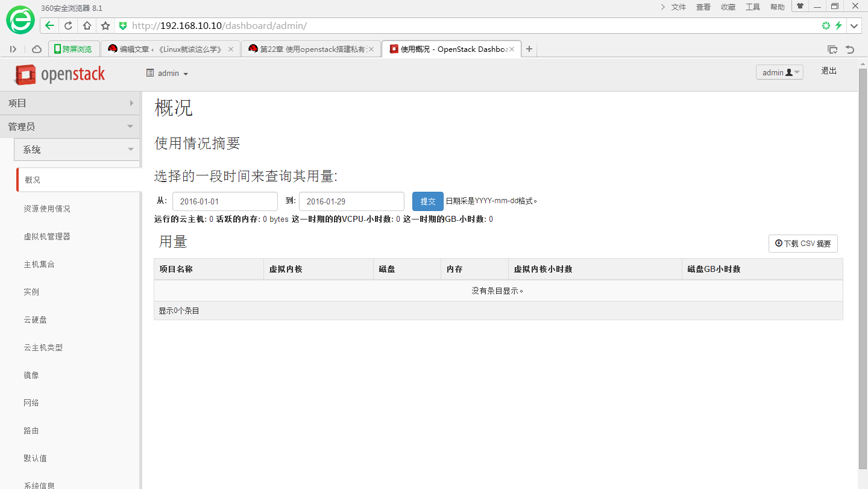Image resolution: width=868 pixels, height=489 pixels.
Task: Open the 工具 browser menu
Action: (753, 7)
